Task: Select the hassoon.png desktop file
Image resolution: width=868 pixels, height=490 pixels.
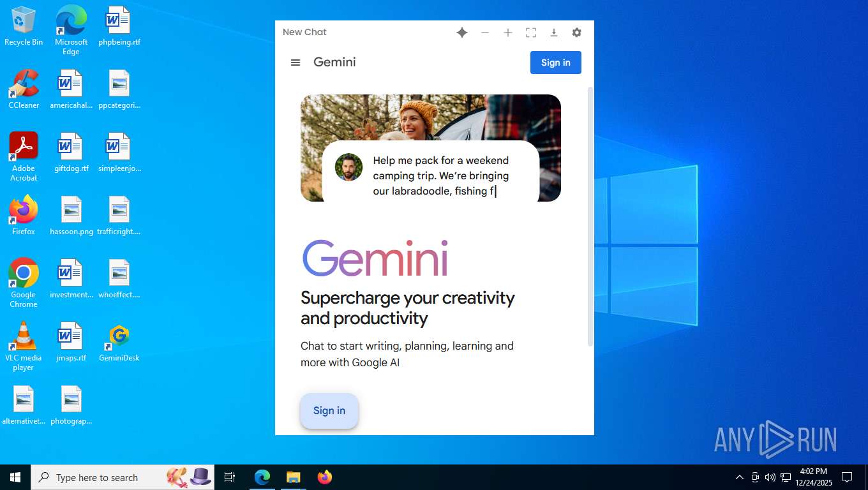Action: [x=71, y=216]
